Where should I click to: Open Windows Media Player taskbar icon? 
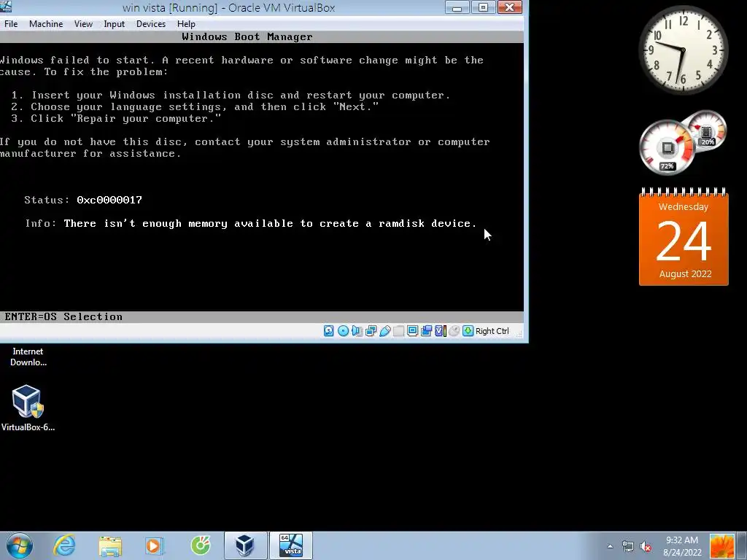[153, 545]
